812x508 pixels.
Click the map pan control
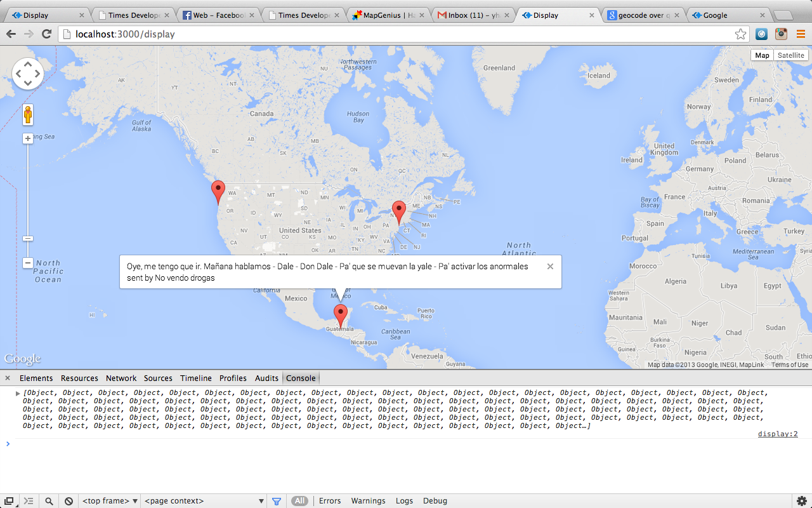pyautogui.click(x=28, y=74)
